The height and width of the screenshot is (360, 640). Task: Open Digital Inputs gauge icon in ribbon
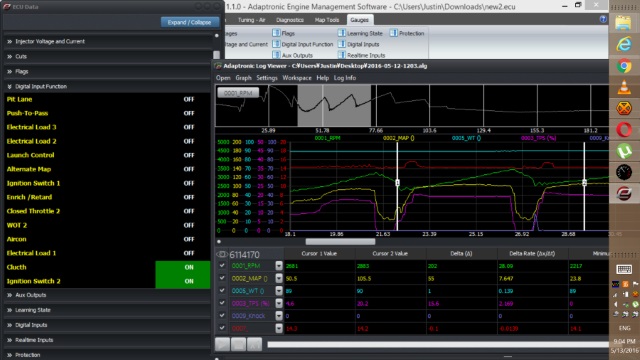tap(342, 44)
